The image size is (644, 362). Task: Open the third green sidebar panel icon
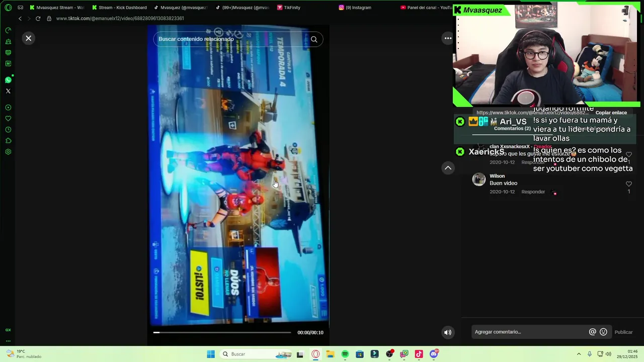tap(8, 52)
